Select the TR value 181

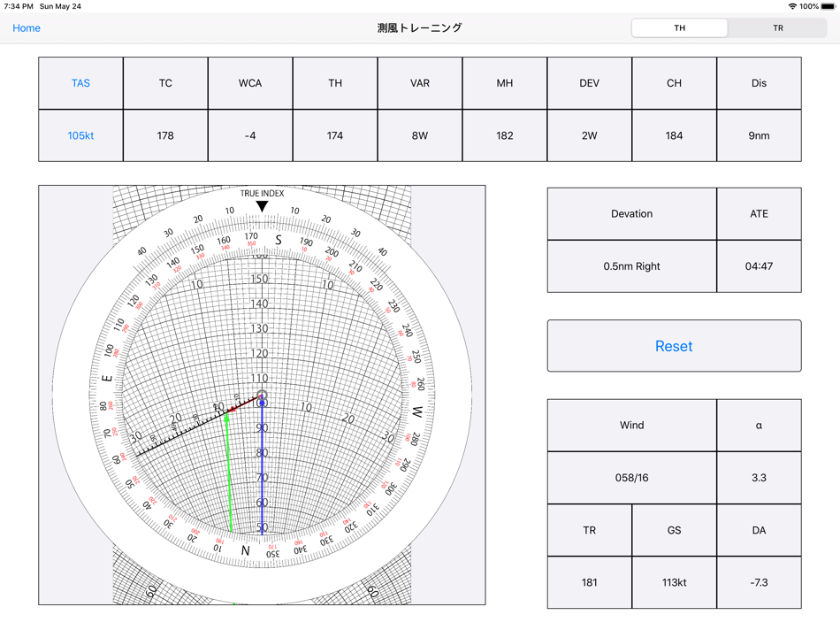point(589,582)
